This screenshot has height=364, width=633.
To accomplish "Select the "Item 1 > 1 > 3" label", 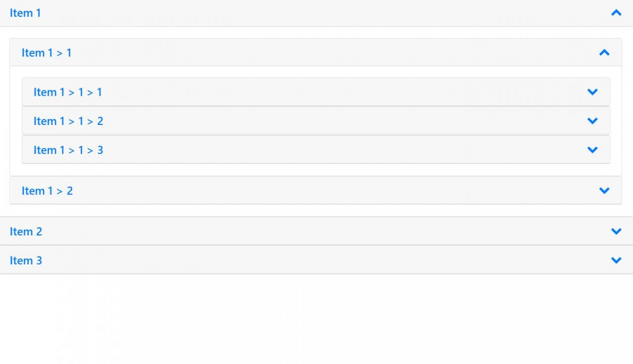I will 68,150.
